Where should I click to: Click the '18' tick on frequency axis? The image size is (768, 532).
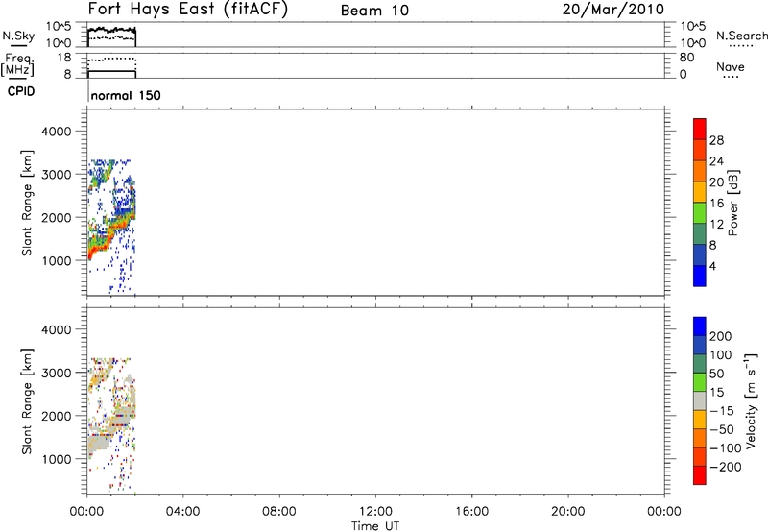[64, 58]
